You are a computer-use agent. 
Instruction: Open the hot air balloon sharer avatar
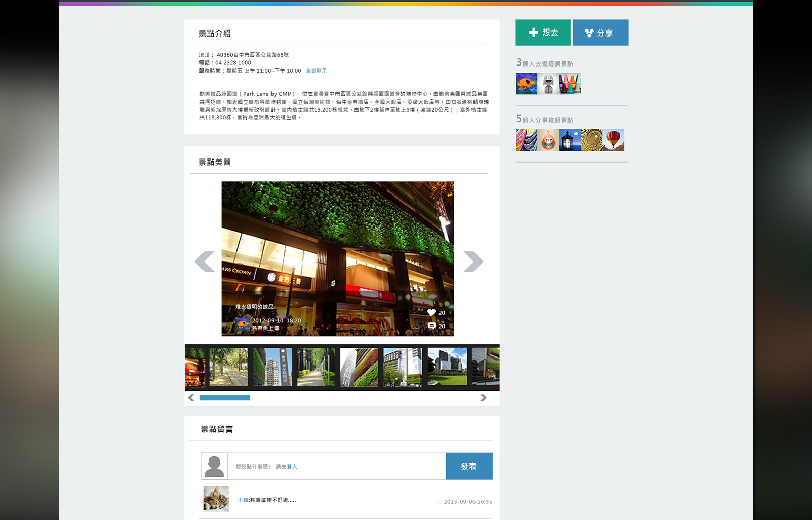point(614,140)
